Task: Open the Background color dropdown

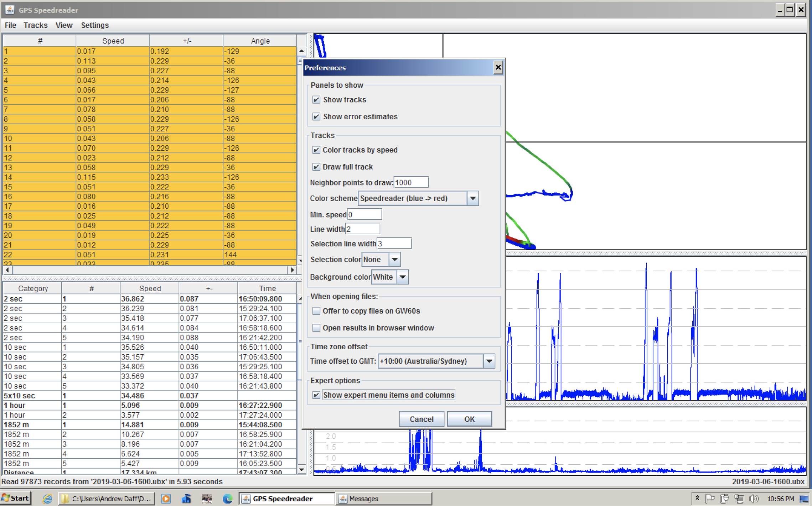Action: coord(402,277)
